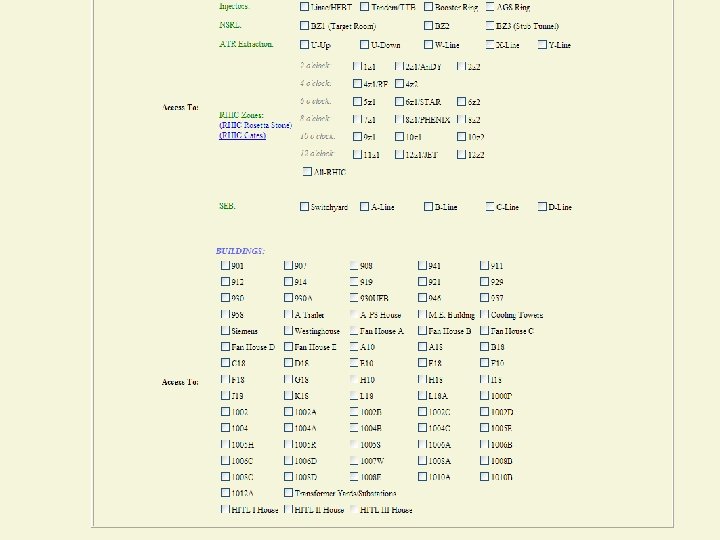Screen dimensions: 720x540
Task: Check the Y-Line checkbox
Action: (x=542, y=44)
